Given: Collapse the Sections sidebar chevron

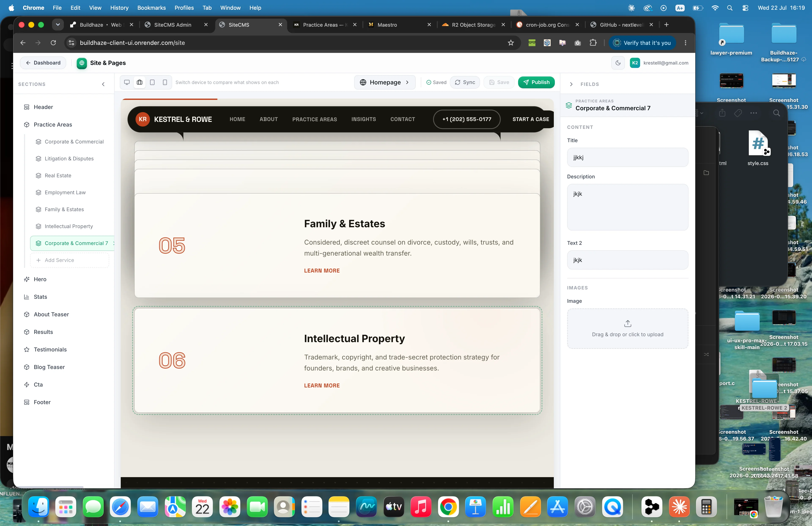Looking at the screenshot, I should 103,84.
